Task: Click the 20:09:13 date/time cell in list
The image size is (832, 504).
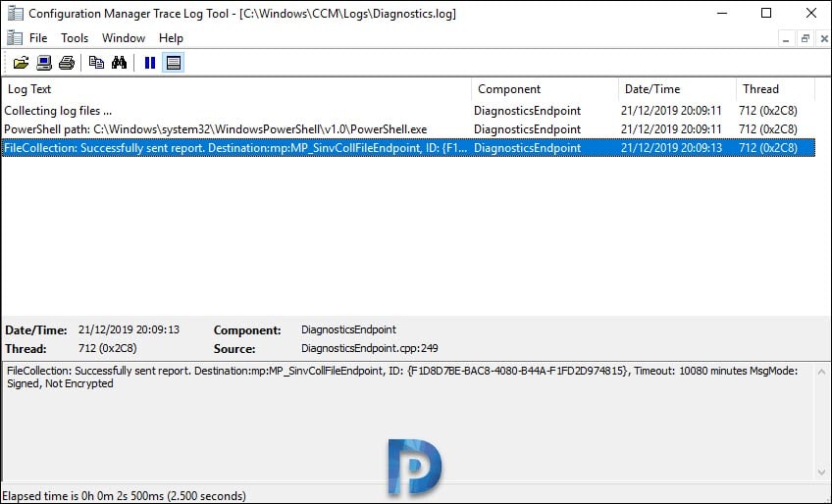Action: (x=671, y=148)
